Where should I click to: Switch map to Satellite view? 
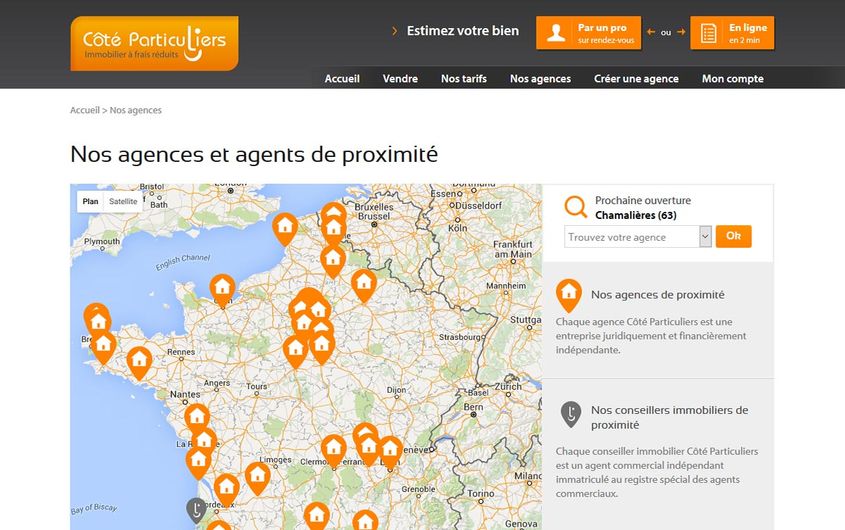tap(123, 201)
